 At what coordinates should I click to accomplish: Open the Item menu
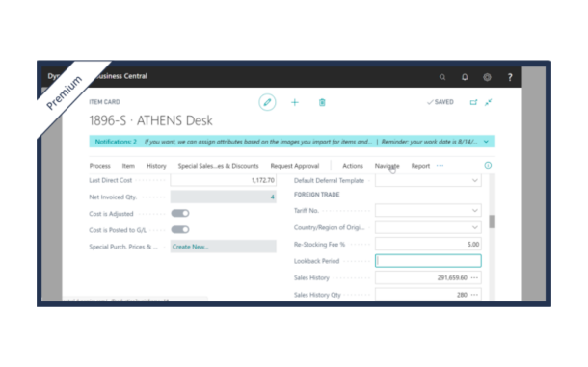128,166
